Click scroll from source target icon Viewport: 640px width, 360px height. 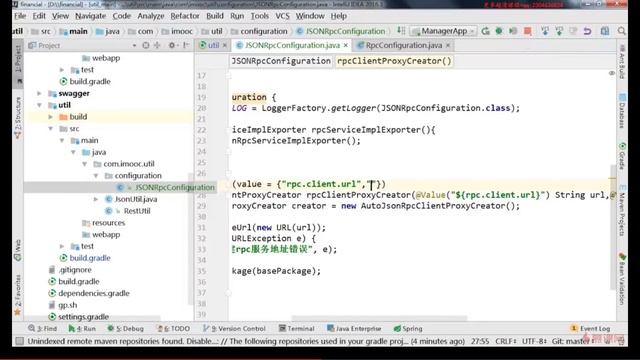click(x=146, y=45)
